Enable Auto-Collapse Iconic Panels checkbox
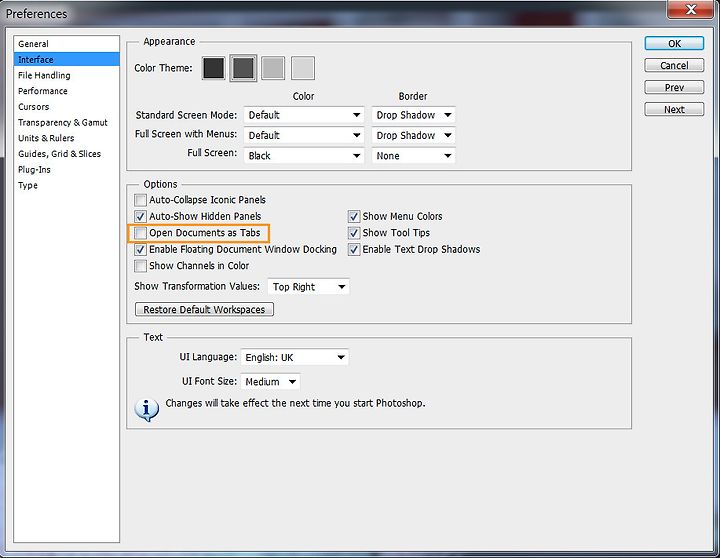This screenshot has height=558, width=720. pyautogui.click(x=141, y=200)
